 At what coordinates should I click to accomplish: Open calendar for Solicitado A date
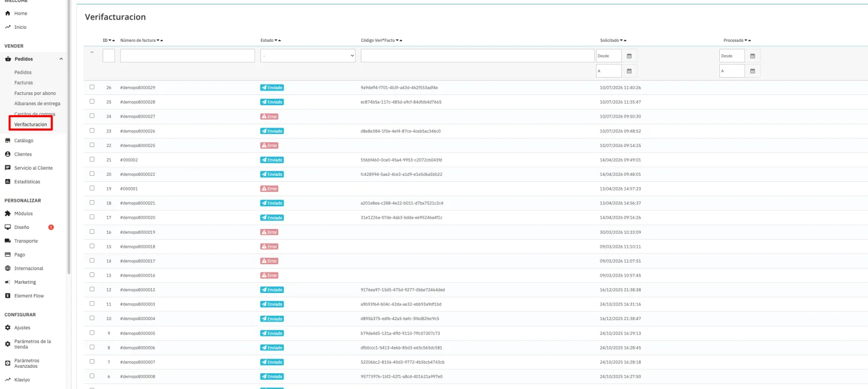point(629,71)
